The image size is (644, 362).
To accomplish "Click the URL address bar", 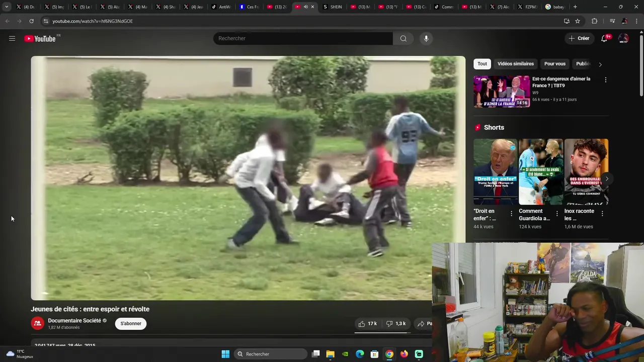I will click(x=302, y=21).
